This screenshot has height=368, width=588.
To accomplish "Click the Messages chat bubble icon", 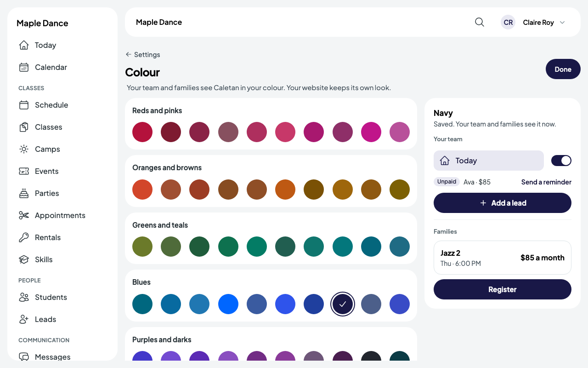I will click(24, 357).
